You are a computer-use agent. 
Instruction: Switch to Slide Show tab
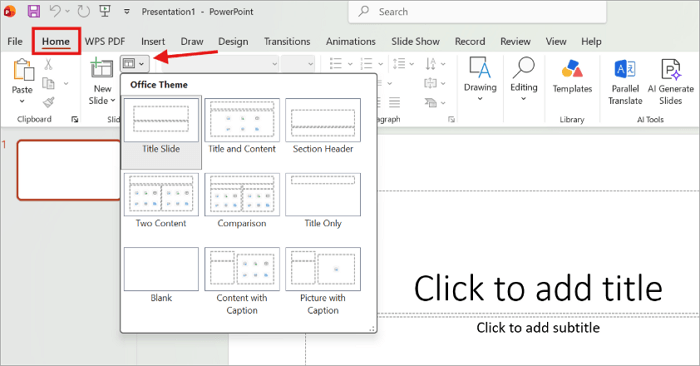coord(415,42)
